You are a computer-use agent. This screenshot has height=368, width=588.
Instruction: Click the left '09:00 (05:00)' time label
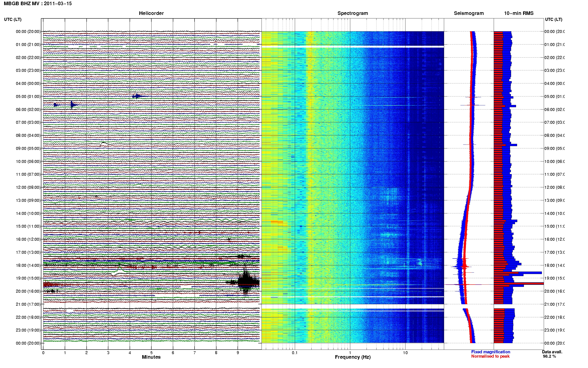click(x=28, y=148)
